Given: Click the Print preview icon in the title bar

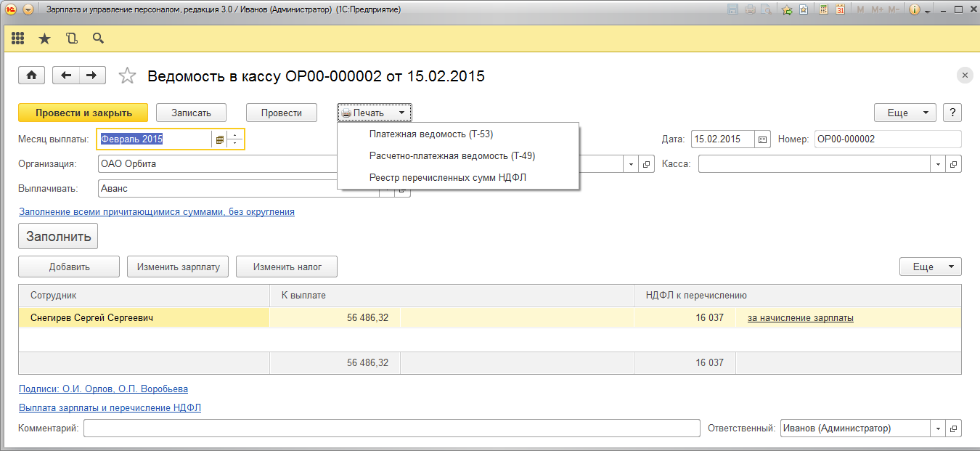Looking at the screenshot, I should [x=766, y=9].
